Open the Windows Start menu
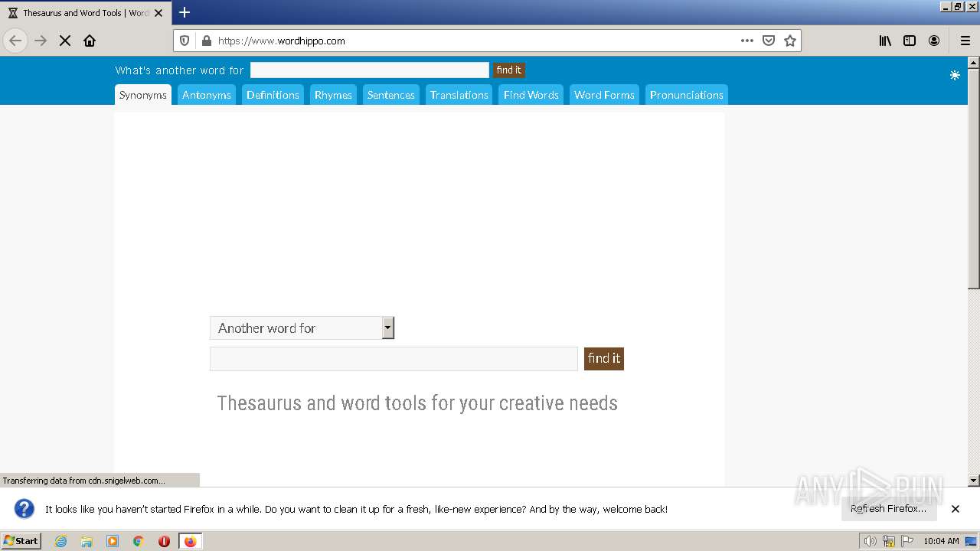 [21, 541]
